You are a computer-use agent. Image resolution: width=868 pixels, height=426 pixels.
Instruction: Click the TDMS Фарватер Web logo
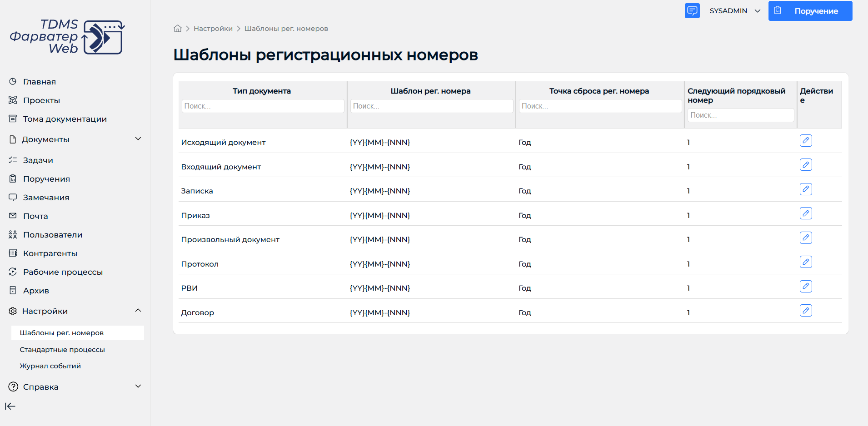point(67,37)
